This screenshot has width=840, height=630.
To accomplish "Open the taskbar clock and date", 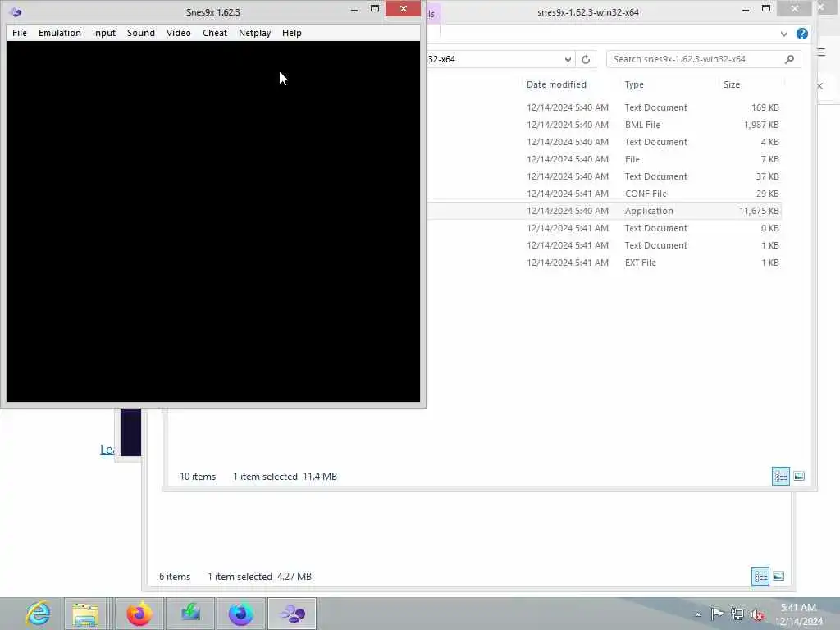I will 798,614.
